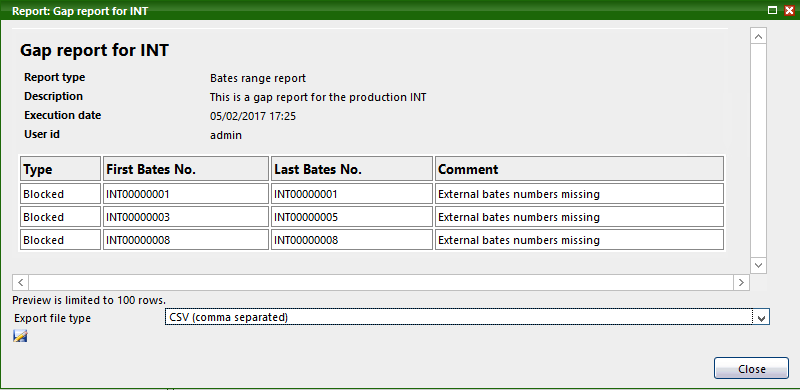Click the horizontal scrollbar right arrow
This screenshot has width=800, height=390.
[x=741, y=282]
